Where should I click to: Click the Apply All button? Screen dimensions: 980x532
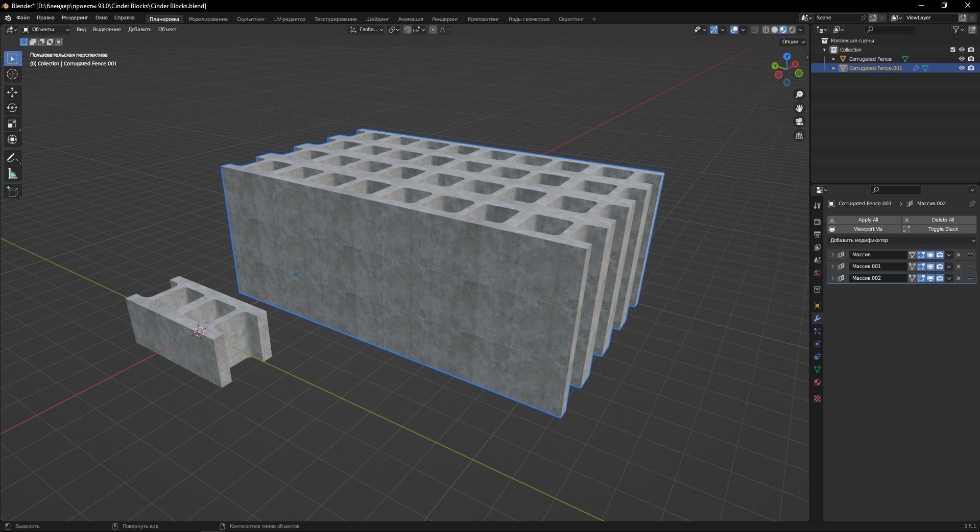point(864,220)
